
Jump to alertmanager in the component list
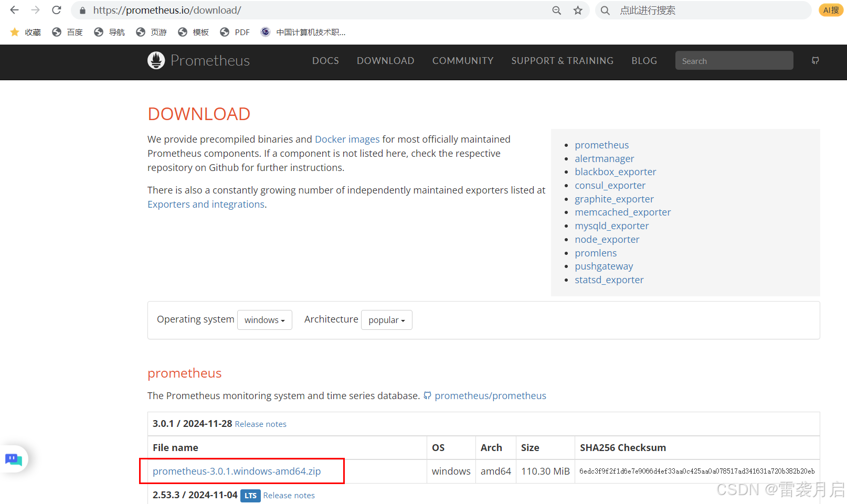604,158
